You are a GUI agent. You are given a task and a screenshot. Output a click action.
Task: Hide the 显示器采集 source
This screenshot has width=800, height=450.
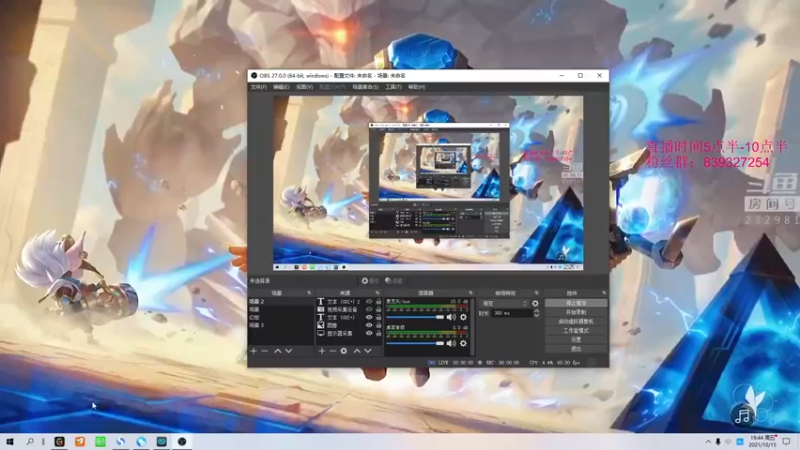click(x=369, y=333)
